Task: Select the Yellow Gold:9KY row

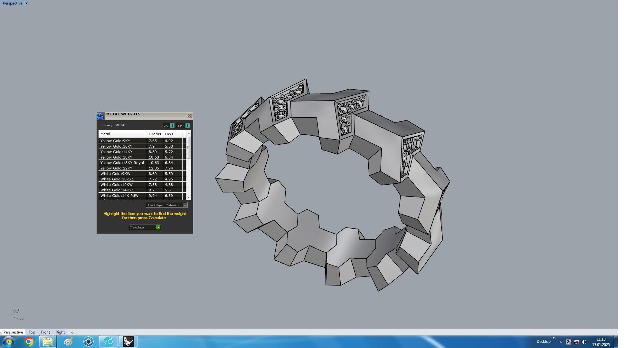Action: (x=142, y=141)
